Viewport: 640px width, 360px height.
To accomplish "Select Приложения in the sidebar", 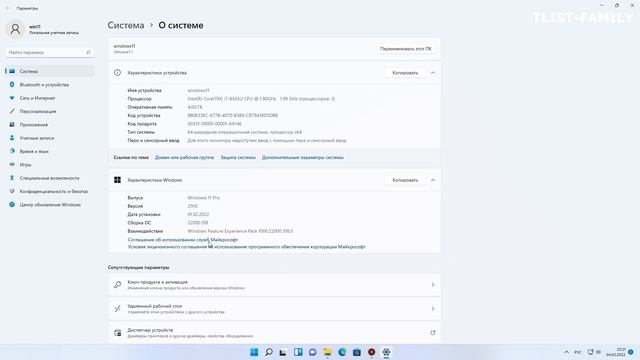I will click(50, 124).
